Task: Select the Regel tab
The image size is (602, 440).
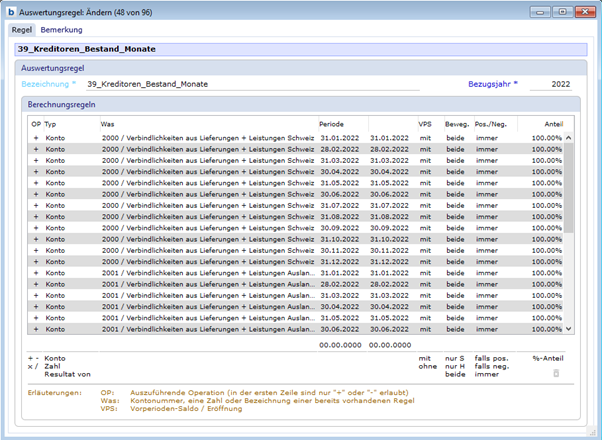Action: pyautogui.click(x=22, y=30)
